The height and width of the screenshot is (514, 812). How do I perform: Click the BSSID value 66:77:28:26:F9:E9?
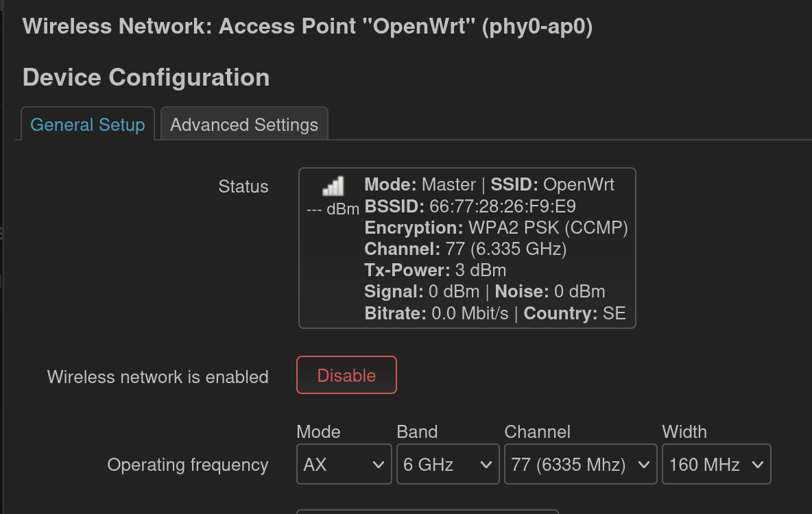502,206
